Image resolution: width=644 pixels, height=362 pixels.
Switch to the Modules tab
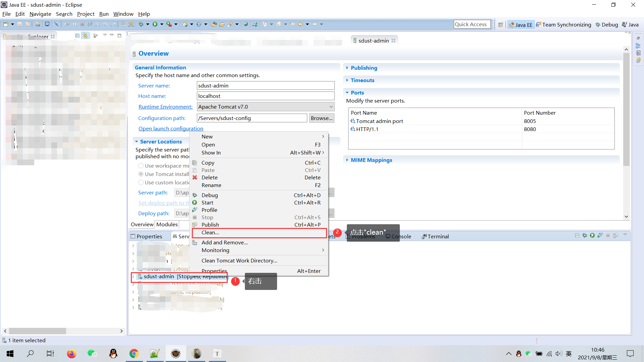pyautogui.click(x=167, y=224)
